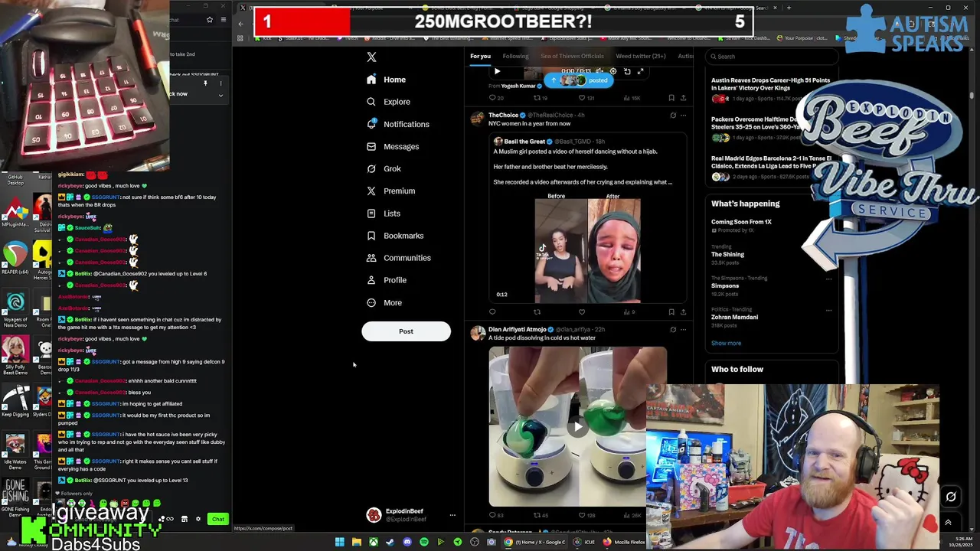
Task: Open Discord from the taskbar
Action: point(407,542)
